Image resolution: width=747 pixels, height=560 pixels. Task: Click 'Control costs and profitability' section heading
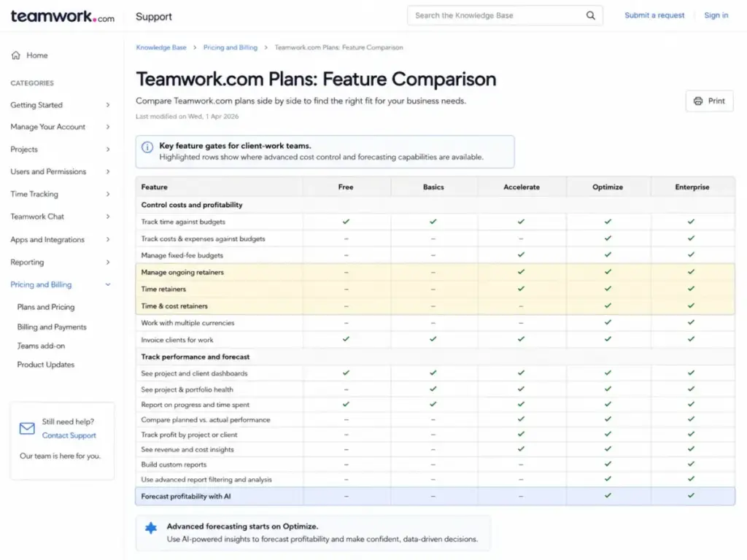tap(192, 205)
